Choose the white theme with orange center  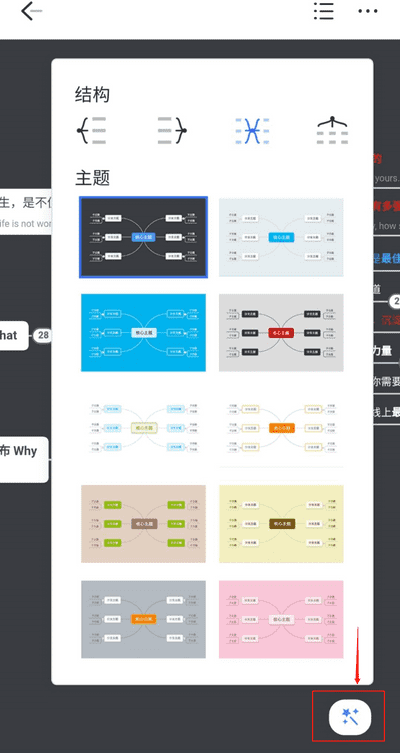(281, 428)
